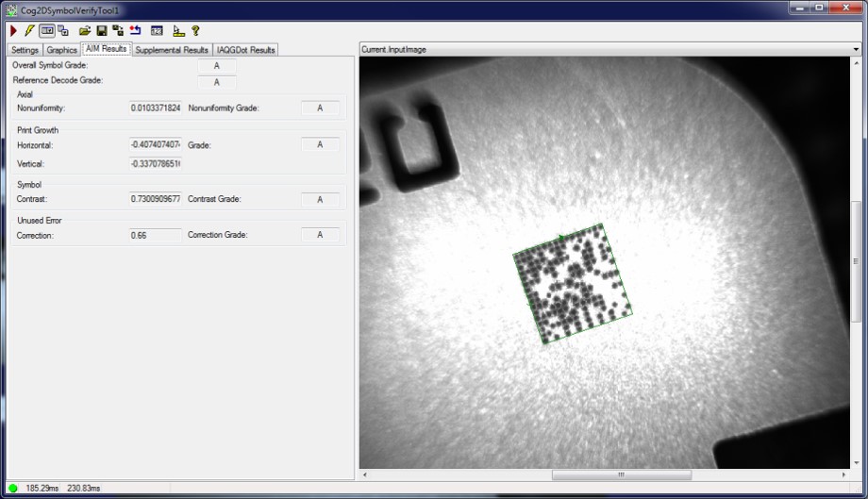Click the Overall Symbol Grade value field

(216, 66)
